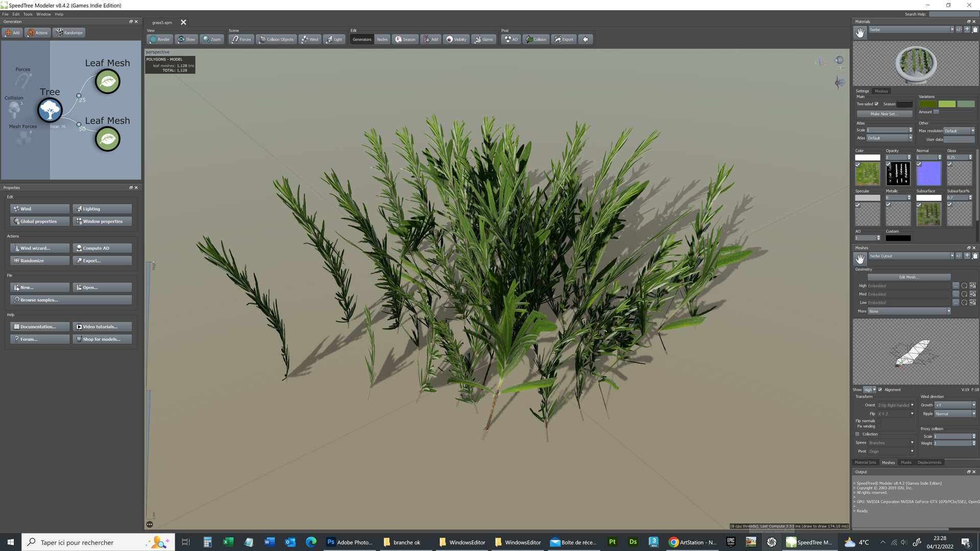Select the top Leaf Mesh node
Screen dimensions: 980x551
108,82
